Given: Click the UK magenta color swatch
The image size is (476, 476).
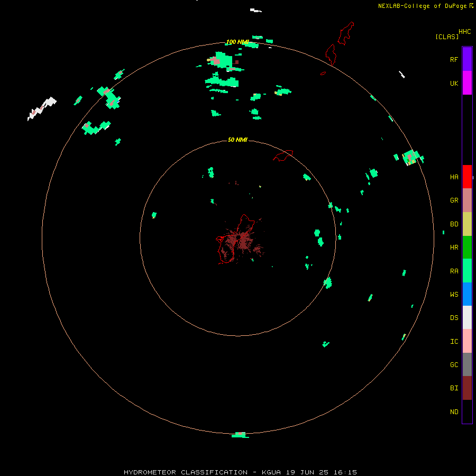Looking at the screenshot, I should point(467,83).
